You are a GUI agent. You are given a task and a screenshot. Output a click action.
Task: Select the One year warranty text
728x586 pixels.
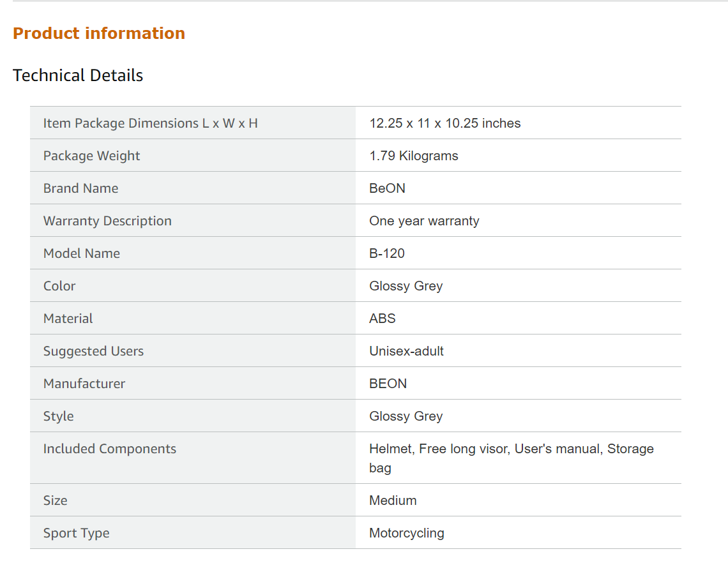424,221
